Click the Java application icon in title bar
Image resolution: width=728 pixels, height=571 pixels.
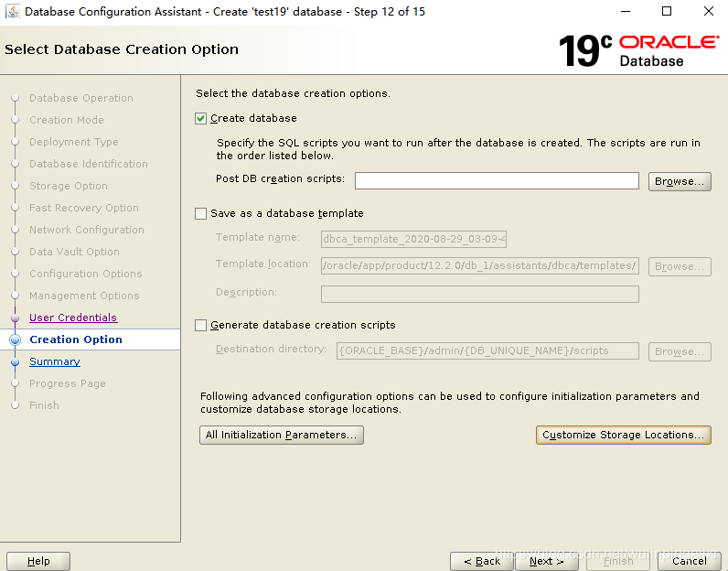13,11
